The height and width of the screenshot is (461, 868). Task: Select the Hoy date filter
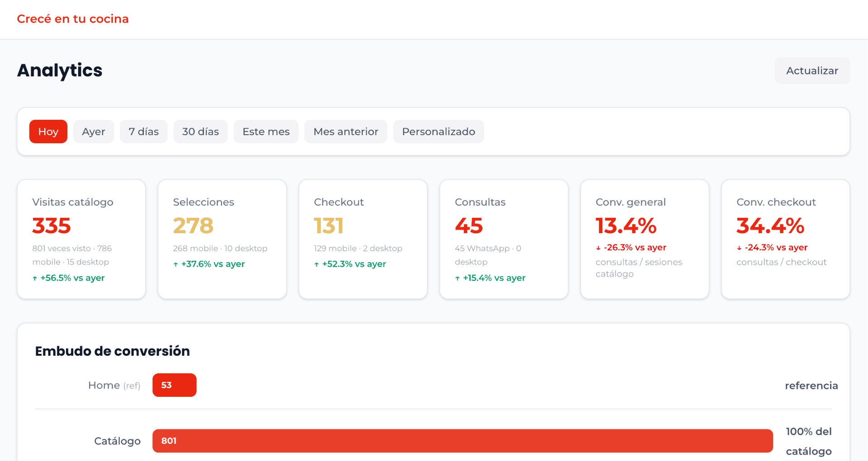point(48,132)
